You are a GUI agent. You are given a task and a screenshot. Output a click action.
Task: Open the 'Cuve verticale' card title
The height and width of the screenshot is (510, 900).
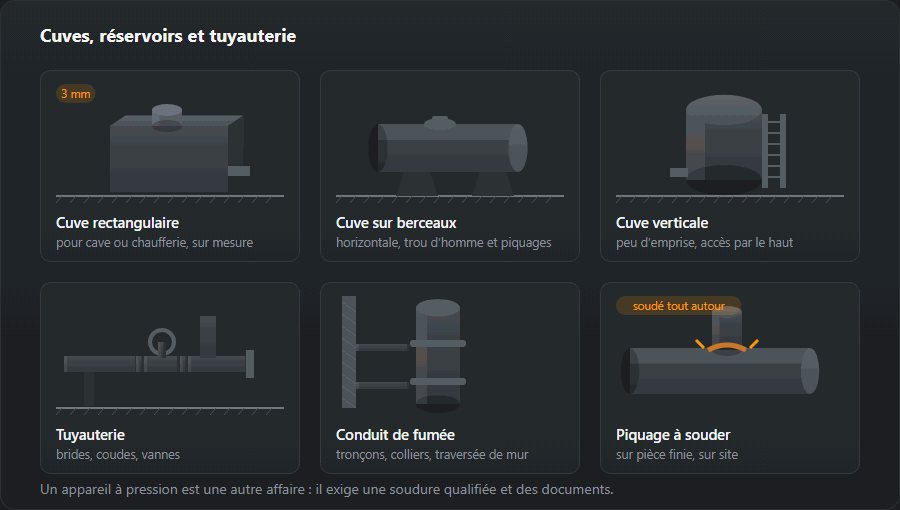pyautogui.click(x=662, y=223)
